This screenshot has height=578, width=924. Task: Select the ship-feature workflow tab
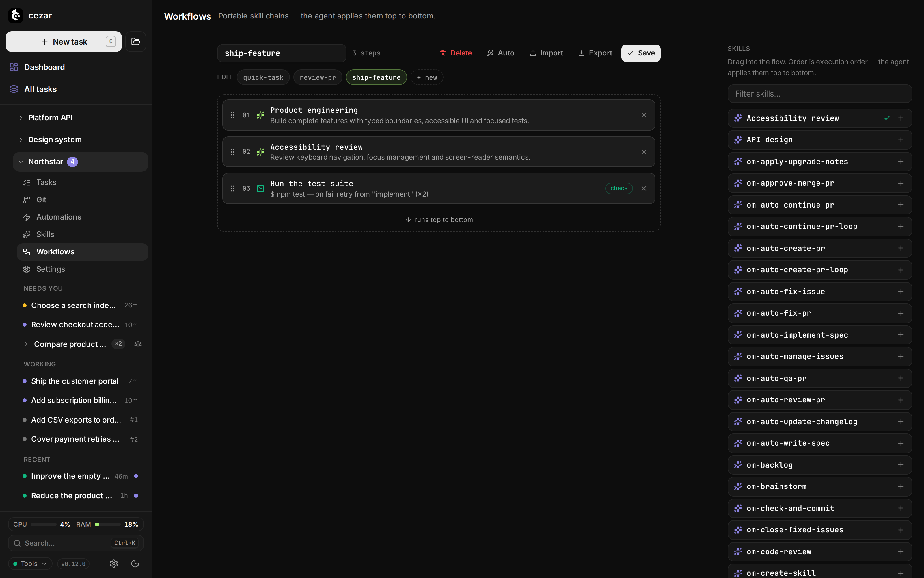tap(376, 77)
